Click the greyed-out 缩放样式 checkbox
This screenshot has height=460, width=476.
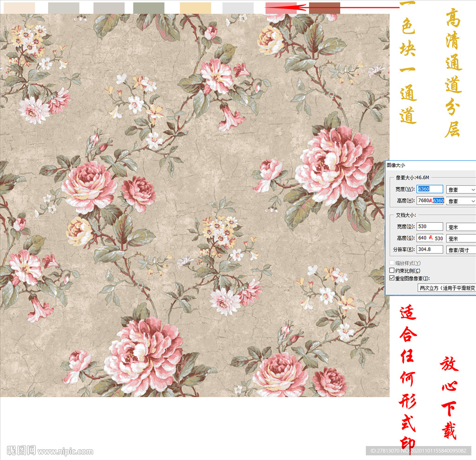click(x=392, y=263)
